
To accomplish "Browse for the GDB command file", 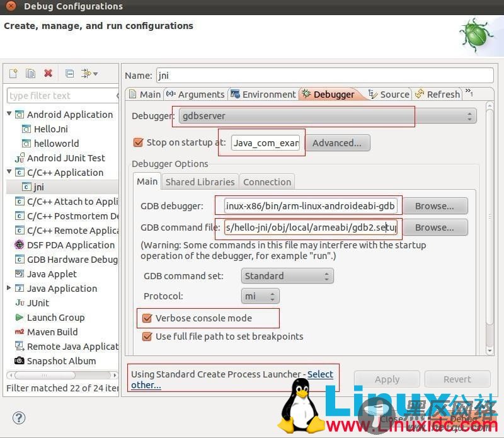I will (435, 228).
